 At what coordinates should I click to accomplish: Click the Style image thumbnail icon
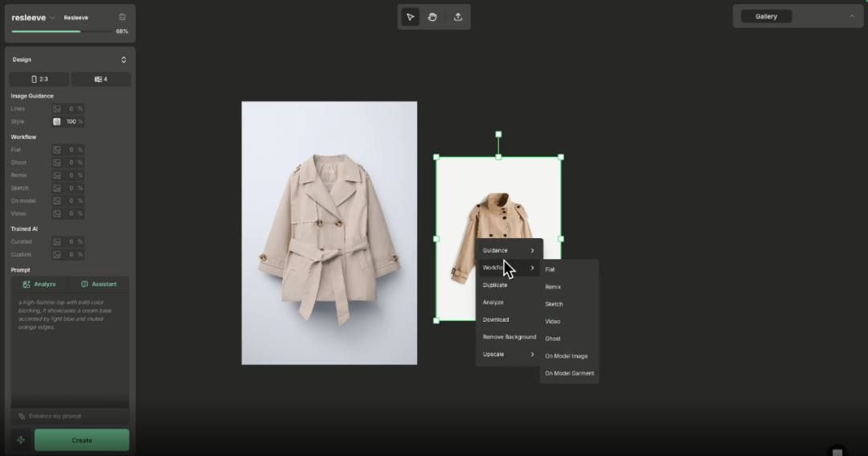57,121
